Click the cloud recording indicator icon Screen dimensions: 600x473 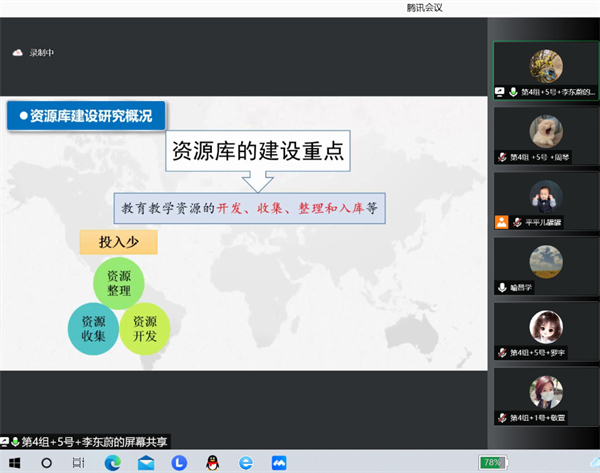[x=17, y=53]
